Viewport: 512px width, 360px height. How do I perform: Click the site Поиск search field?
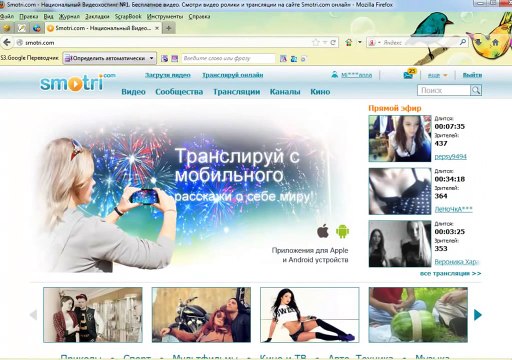444,90
